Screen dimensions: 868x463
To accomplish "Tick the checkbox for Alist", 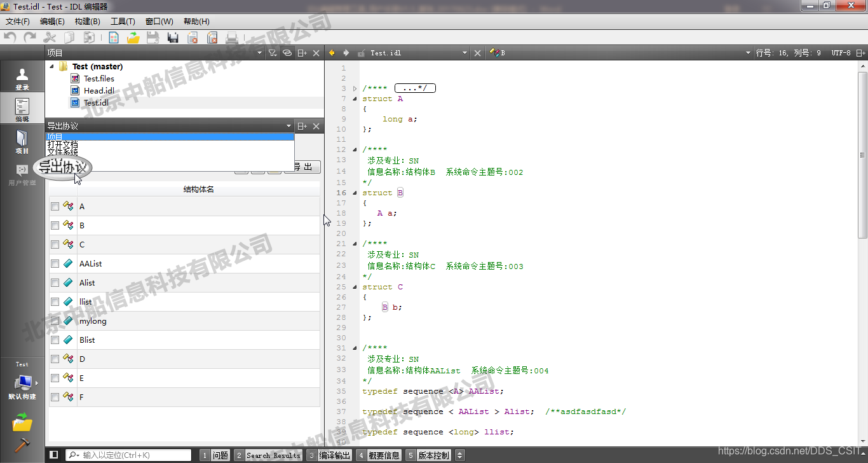I will pyautogui.click(x=55, y=282).
